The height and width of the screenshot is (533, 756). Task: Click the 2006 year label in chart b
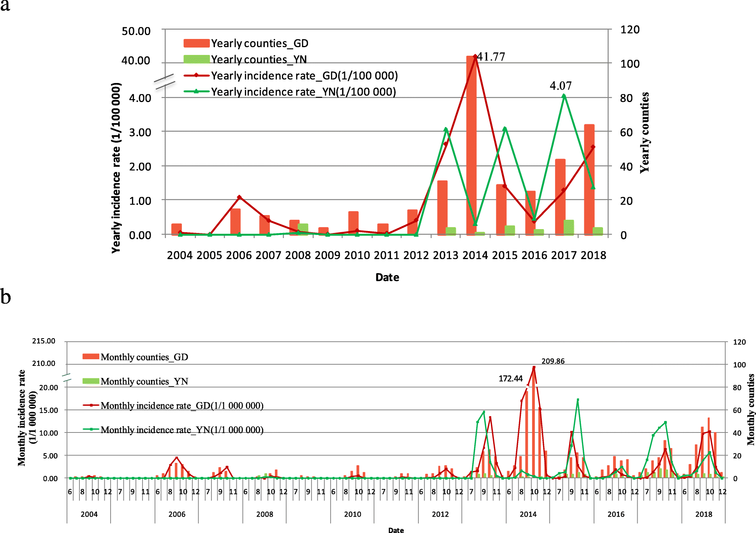click(177, 514)
